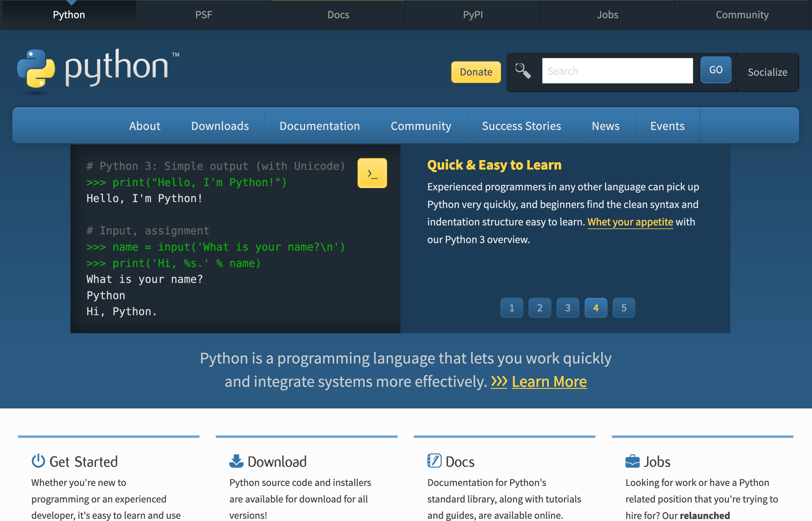The height and width of the screenshot is (521, 812).
Task: Click the Jobs briefcase icon
Action: [632, 461]
